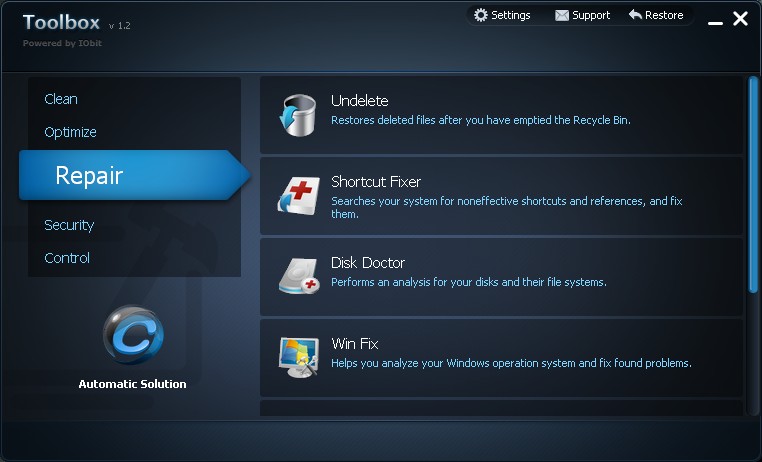Click the v 1.2 version label
This screenshot has height=462, width=762.
point(120,26)
